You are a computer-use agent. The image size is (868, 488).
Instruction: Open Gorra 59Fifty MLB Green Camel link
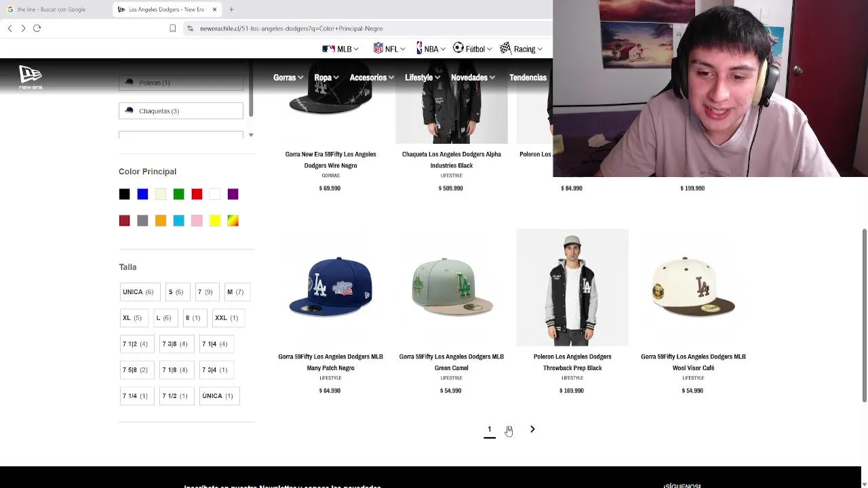[x=452, y=362]
